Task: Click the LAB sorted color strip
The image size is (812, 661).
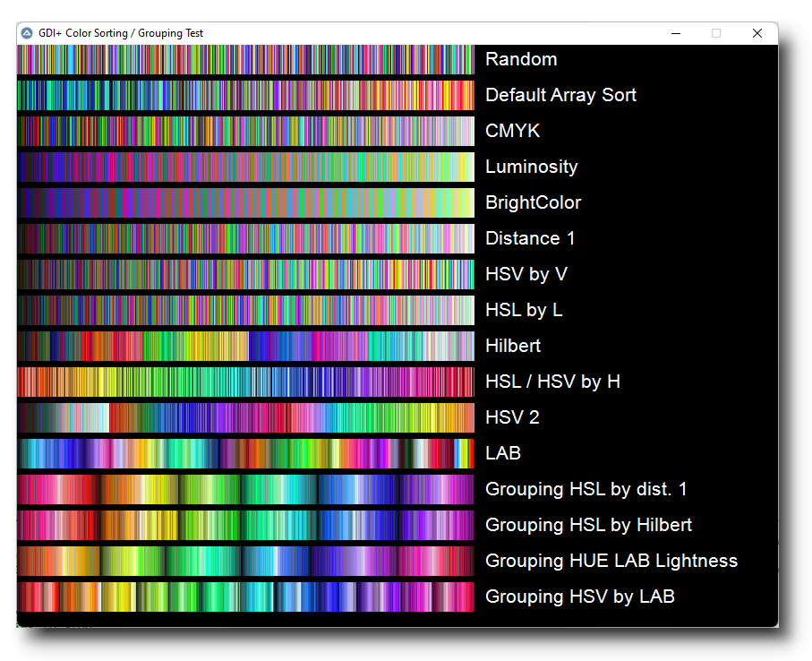Action: [x=245, y=454]
